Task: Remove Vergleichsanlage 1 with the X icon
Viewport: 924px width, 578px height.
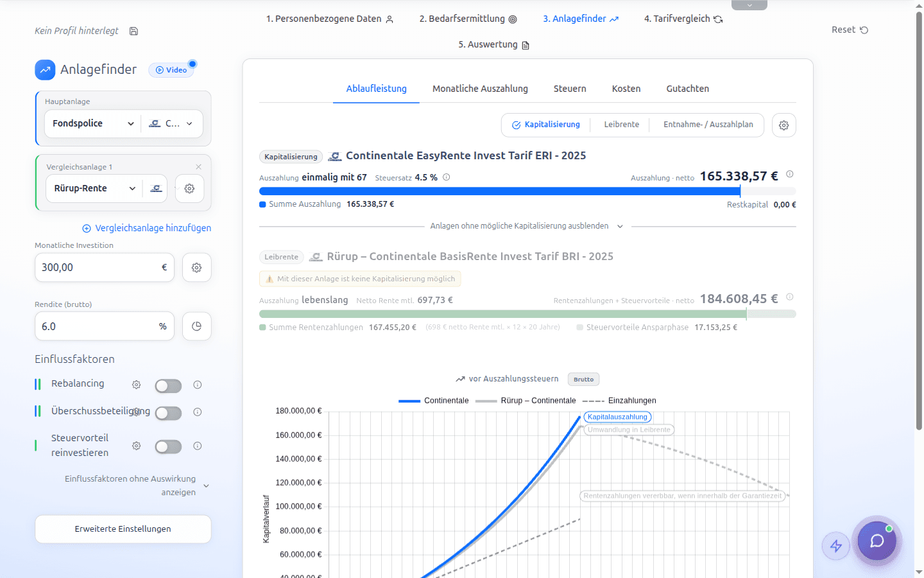Action: [198, 167]
